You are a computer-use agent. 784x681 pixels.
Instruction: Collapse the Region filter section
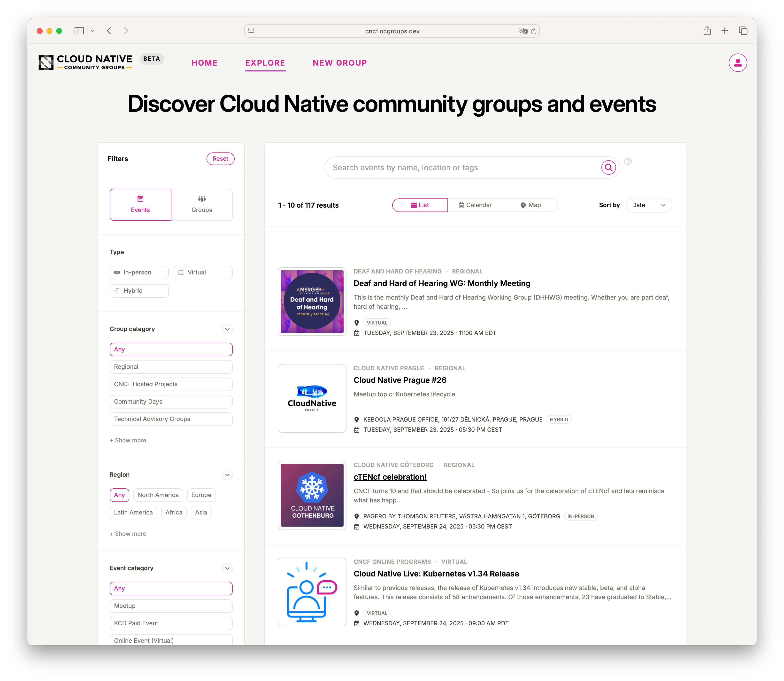coord(227,475)
